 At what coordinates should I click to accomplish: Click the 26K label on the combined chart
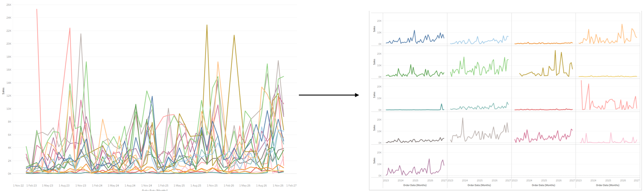(9, 4)
